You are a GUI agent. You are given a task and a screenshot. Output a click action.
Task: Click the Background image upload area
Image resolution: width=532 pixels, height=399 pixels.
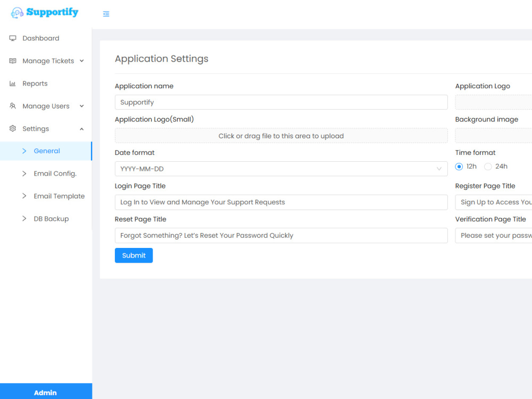tap(494, 136)
